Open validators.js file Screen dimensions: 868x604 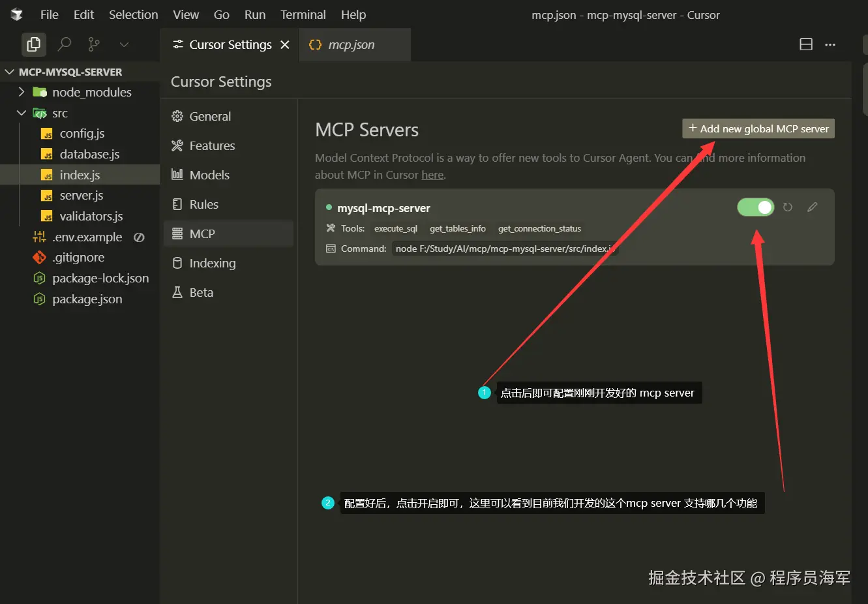tap(80, 216)
